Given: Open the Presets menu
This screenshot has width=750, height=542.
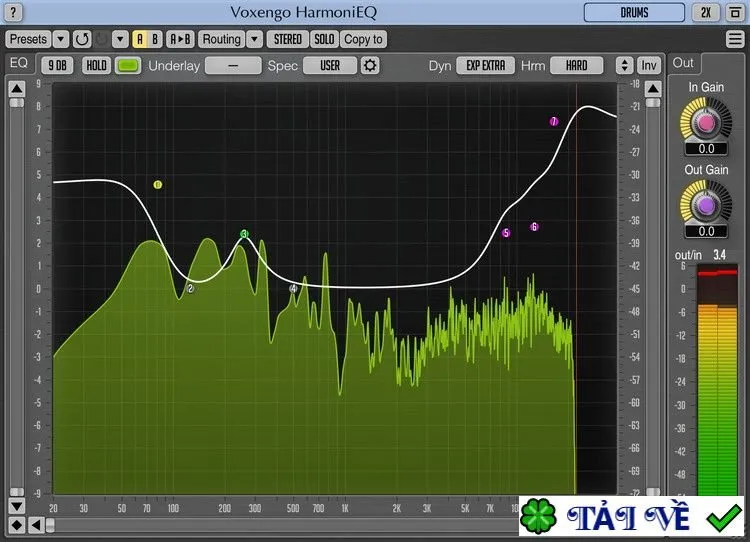Looking at the screenshot, I should 28,39.
